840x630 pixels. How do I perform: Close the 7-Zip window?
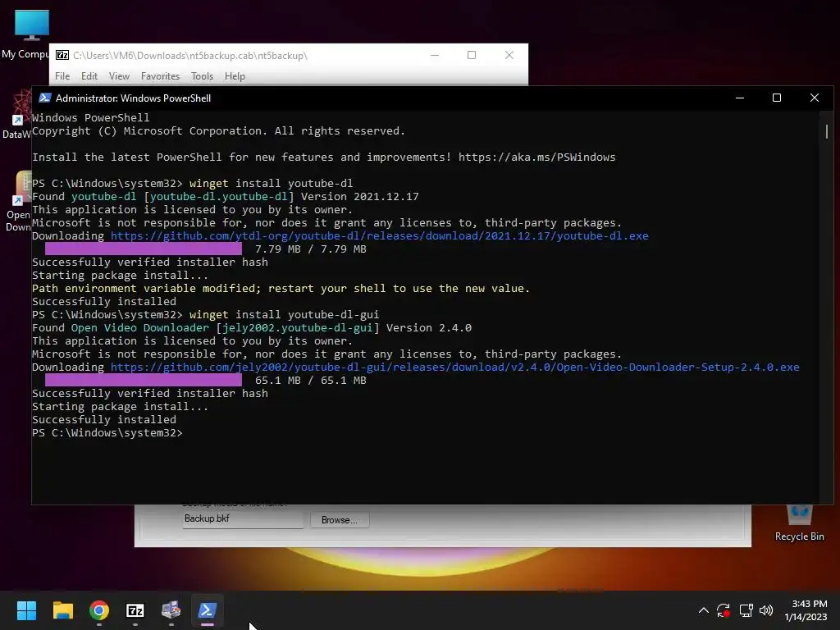point(509,55)
